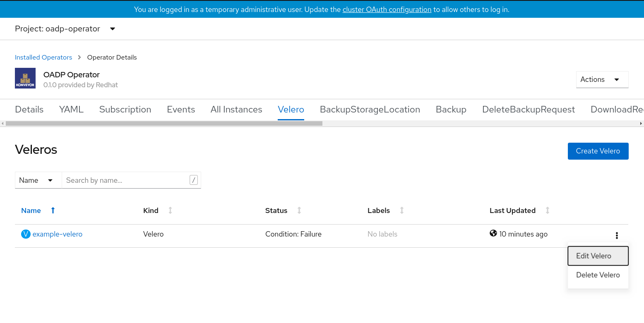Click the Name column header
Viewport: 644px width, 323px height.
tap(31, 210)
